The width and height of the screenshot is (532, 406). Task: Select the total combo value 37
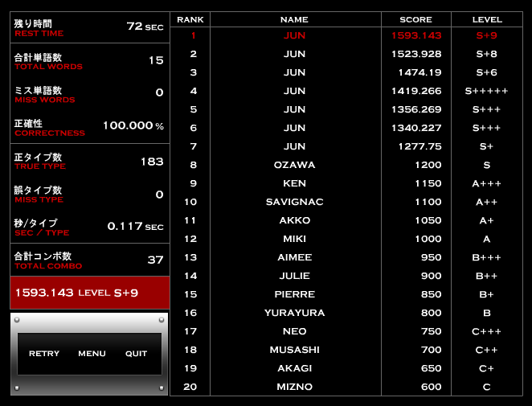click(155, 260)
